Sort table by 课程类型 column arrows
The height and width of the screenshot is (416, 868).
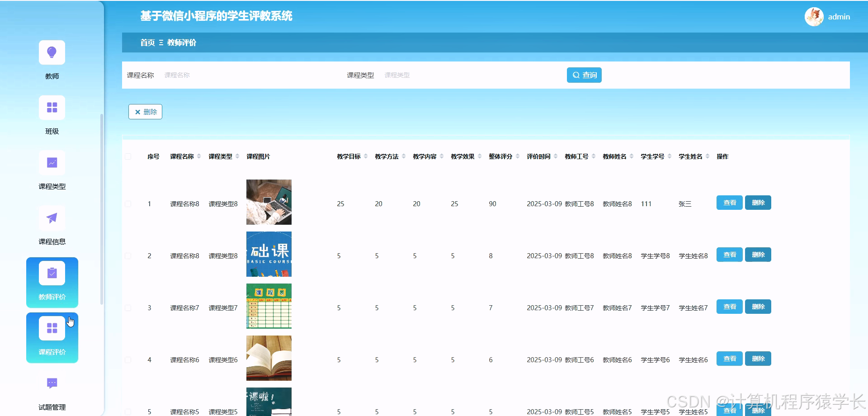tap(237, 156)
